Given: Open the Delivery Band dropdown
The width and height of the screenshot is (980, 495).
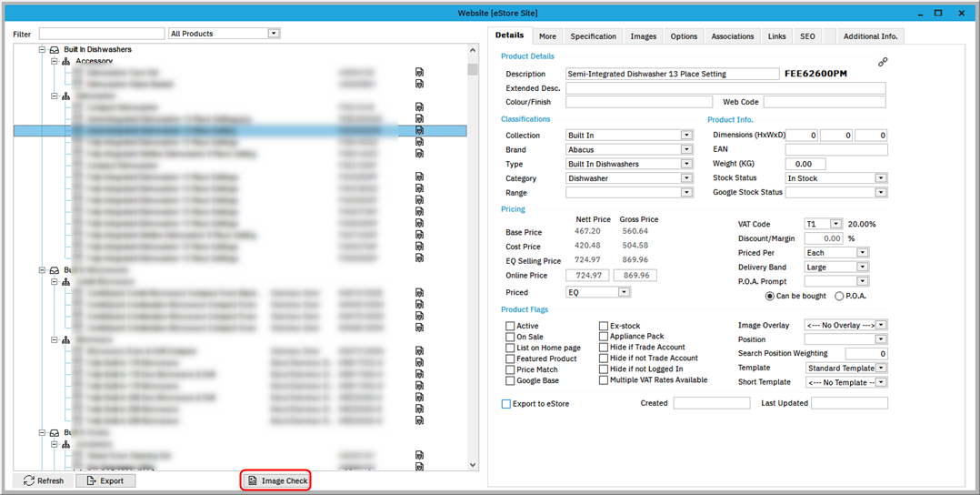Looking at the screenshot, I should [863, 268].
